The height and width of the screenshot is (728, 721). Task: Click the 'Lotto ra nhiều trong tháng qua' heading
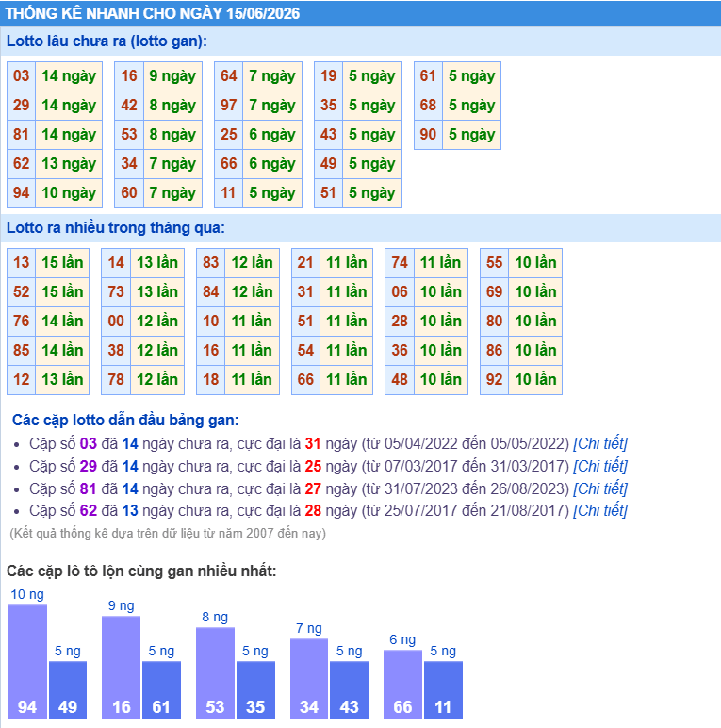coord(116,228)
